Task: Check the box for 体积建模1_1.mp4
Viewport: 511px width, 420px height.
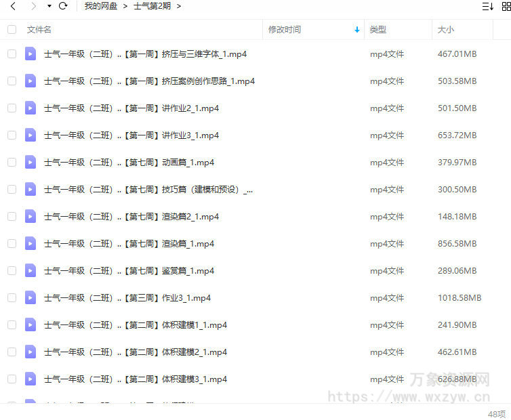Action: pos(12,324)
